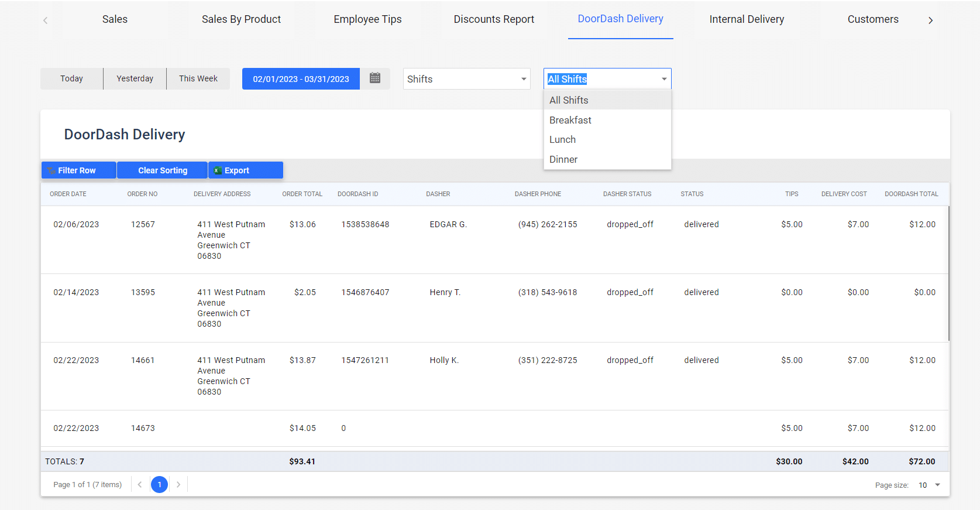Click DoorDash ID 1546876407
This screenshot has width=980, height=510.
(365, 292)
